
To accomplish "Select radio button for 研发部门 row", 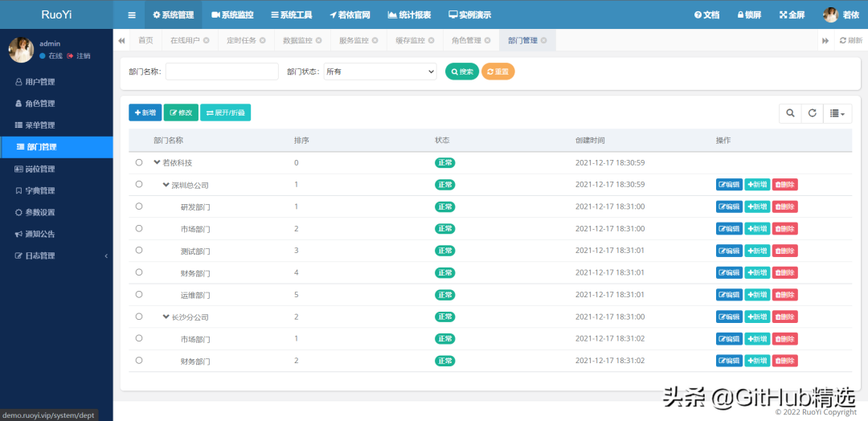I will point(139,206).
